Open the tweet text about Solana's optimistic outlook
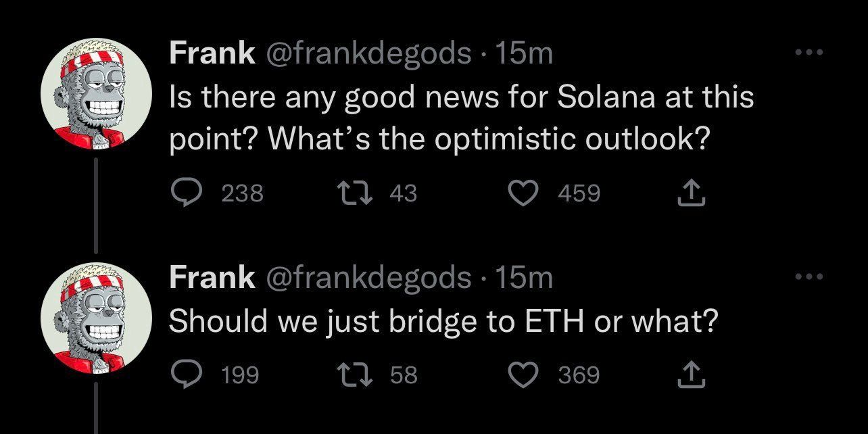868x434 pixels. pyautogui.click(x=460, y=118)
